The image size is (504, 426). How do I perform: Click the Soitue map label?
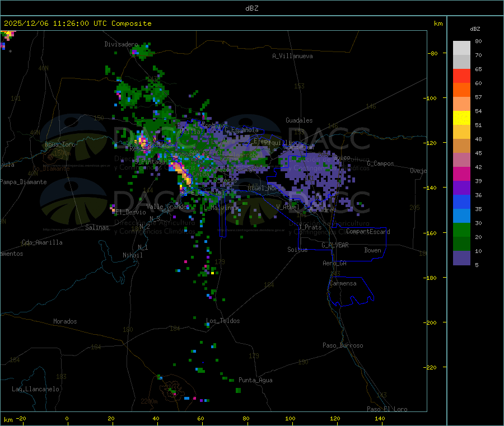297,250
